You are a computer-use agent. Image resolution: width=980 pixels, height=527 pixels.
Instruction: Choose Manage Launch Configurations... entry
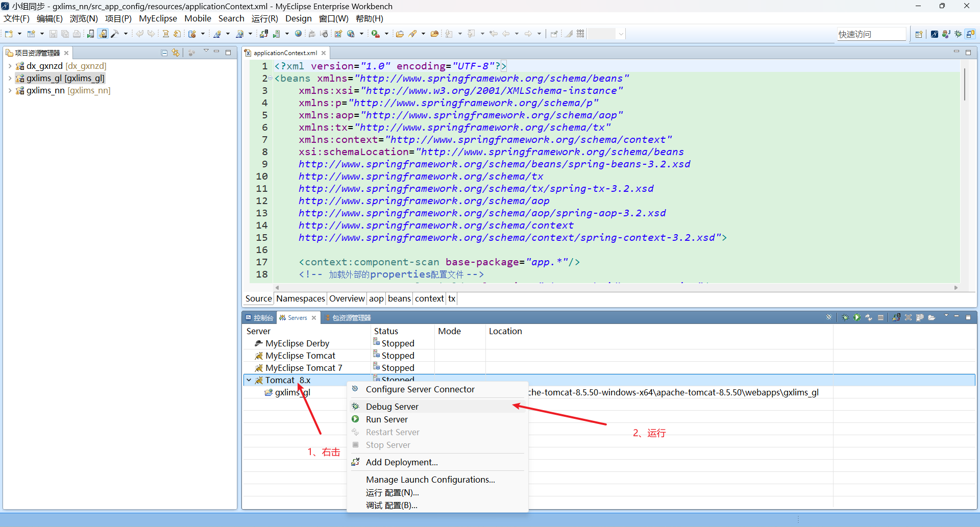coord(437,480)
